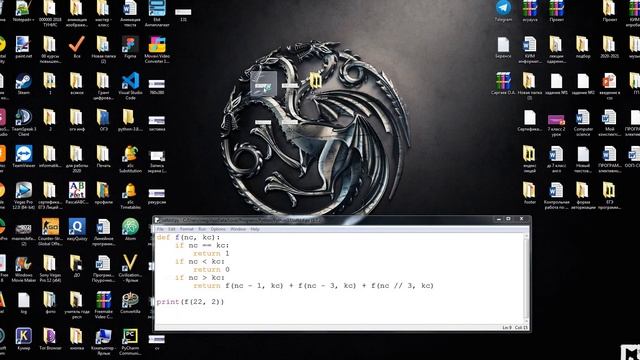This screenshot has width=640, height=360.
Task: Open Run menu in IDLE editor
Action: coord(202,229)
